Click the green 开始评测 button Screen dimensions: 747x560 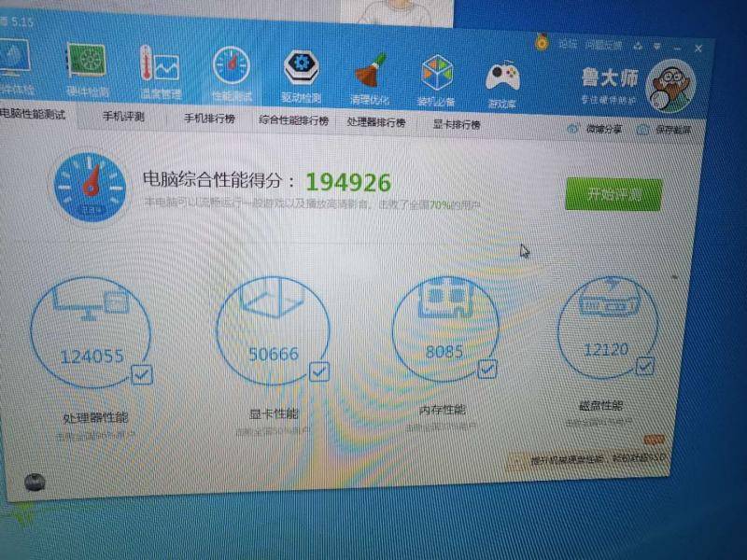[613, 194]
